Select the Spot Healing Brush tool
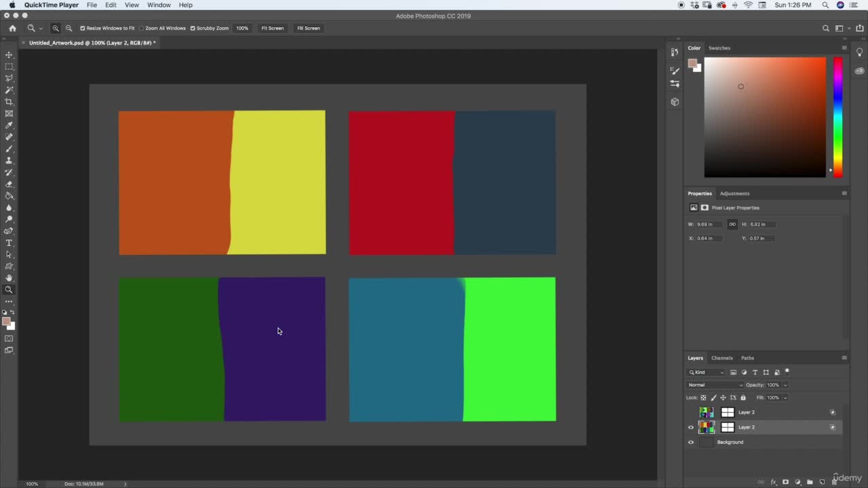The image size is (868, 488). point(9,137)
